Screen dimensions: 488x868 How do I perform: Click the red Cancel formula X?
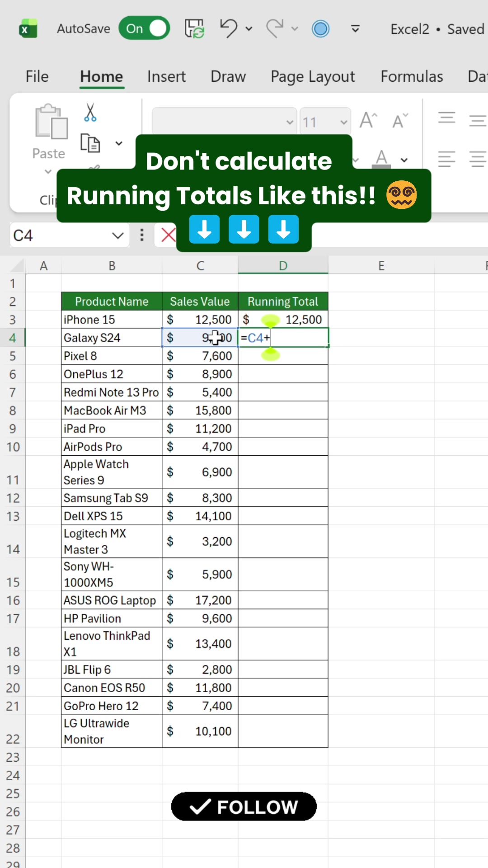click(168, 235)
